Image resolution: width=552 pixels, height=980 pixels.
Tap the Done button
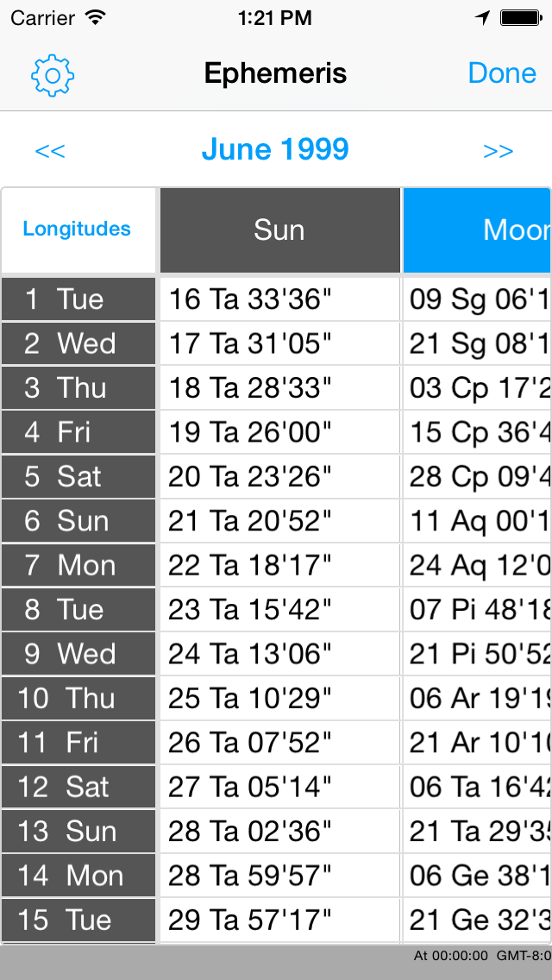coord(502,73)
